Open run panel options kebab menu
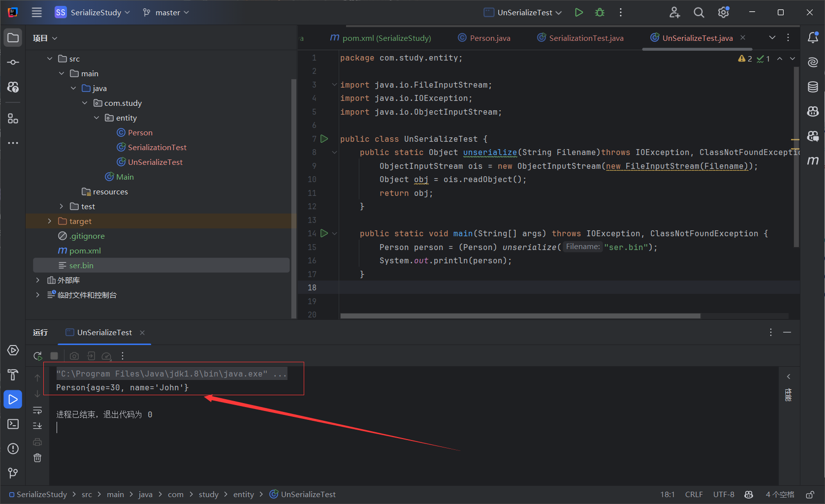The width and height of the screenshot is (825, 504). click(771, 333)
